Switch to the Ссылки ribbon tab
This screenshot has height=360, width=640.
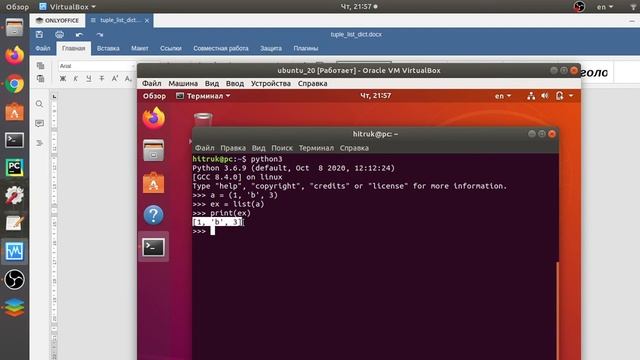point(171,48)
